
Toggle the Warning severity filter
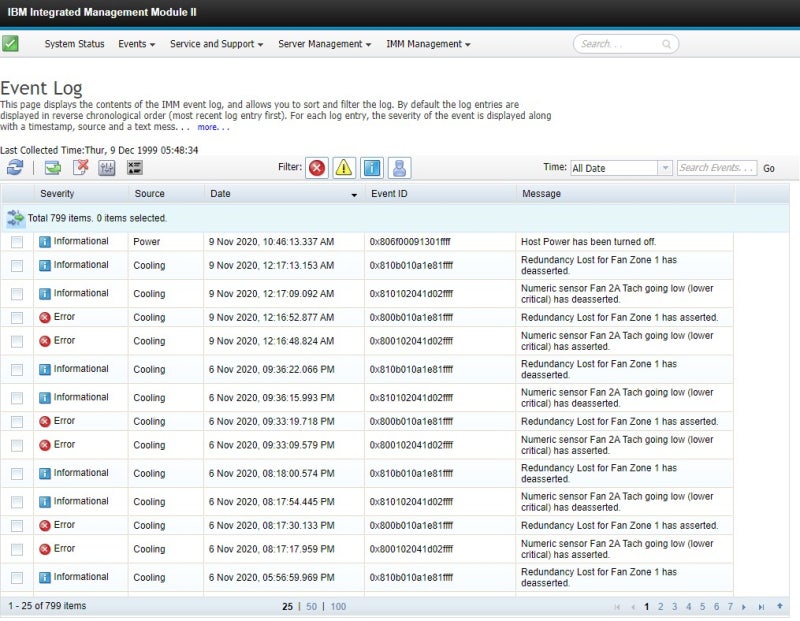coord(344,168)
